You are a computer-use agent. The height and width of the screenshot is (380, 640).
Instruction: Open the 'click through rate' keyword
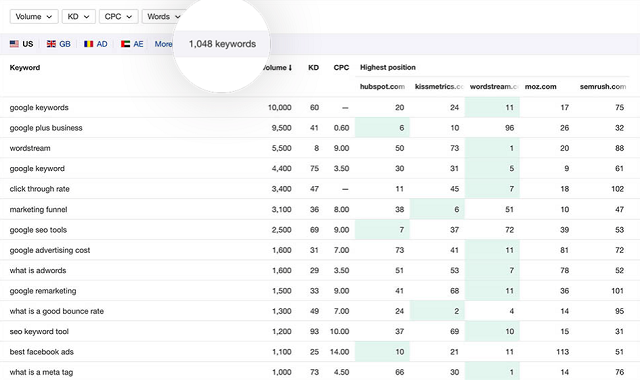[x=40, y=189]
